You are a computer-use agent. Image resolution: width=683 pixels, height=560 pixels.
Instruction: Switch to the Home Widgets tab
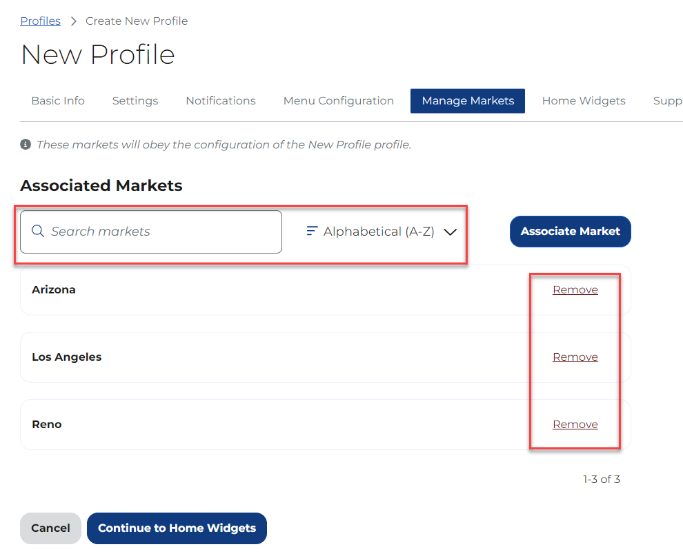coord(583,101)
